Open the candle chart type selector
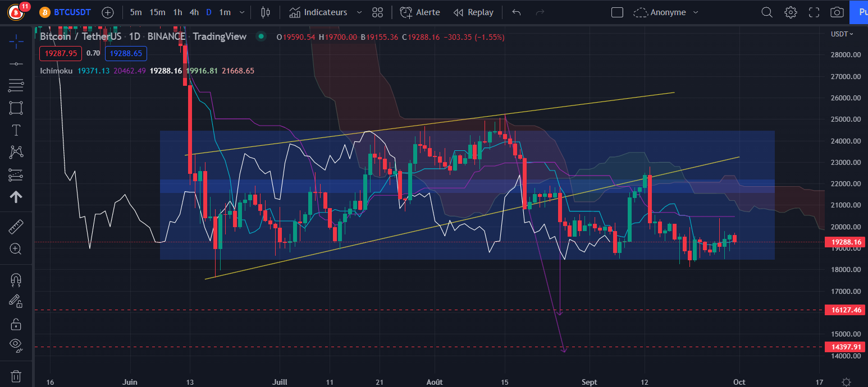Viewport: 868px width, 387px height. click(265, 12)
